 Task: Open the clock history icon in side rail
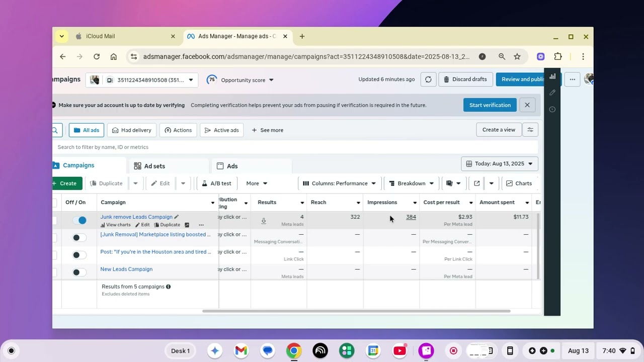[x=552, y=109]
